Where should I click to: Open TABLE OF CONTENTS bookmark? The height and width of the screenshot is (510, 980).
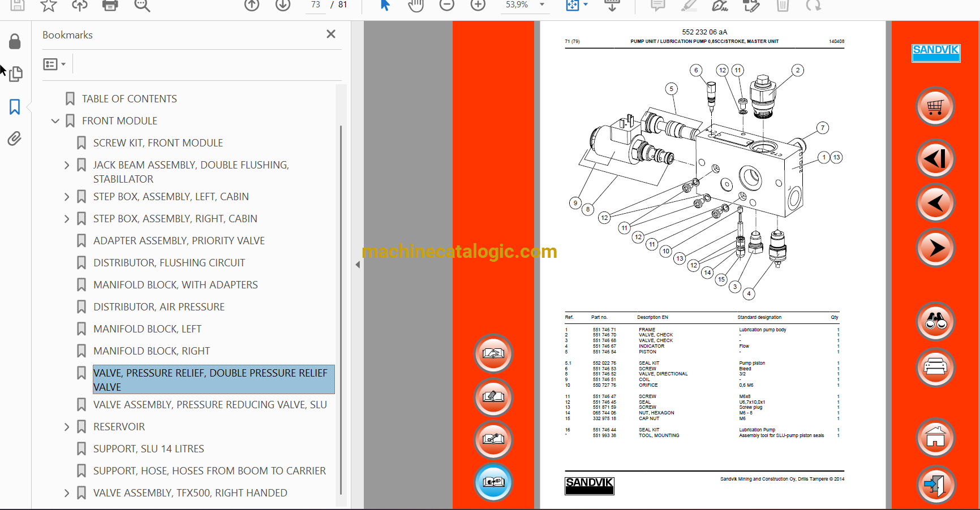pyautogui.click(x=129, y=99)
